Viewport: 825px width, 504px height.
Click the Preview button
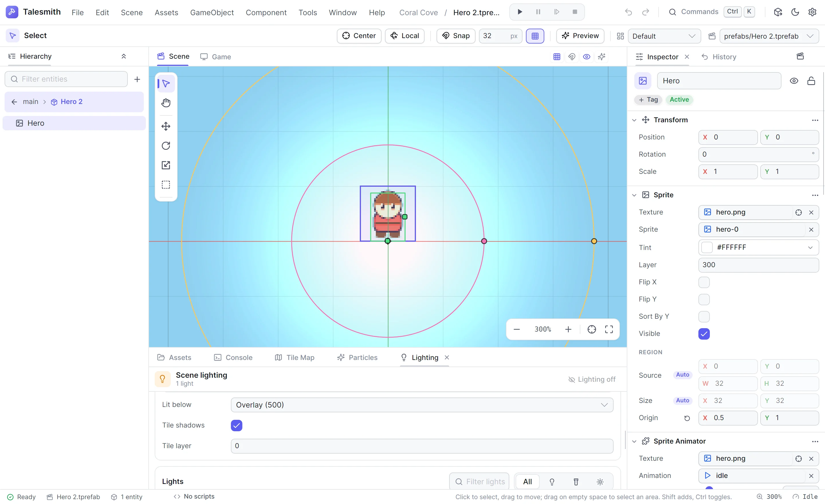(580, 36)
